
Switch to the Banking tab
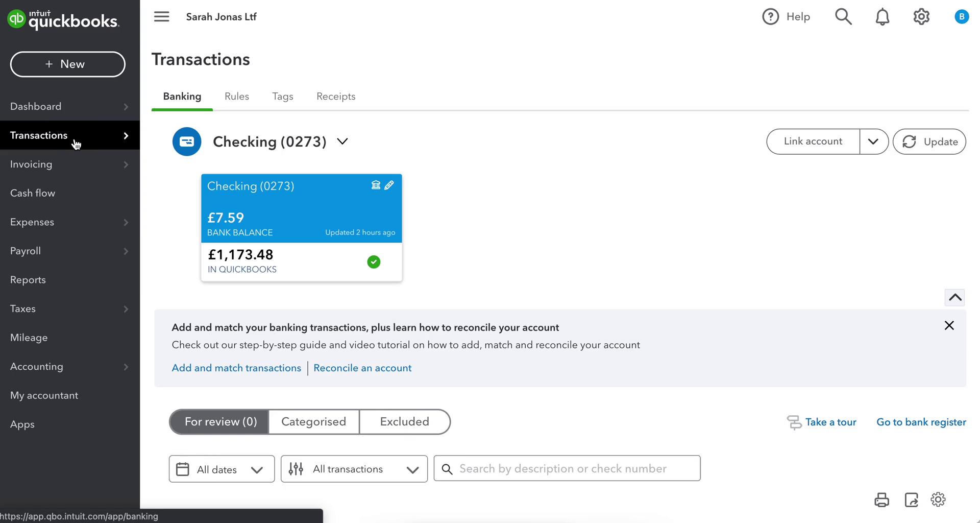tap(182, 97)
